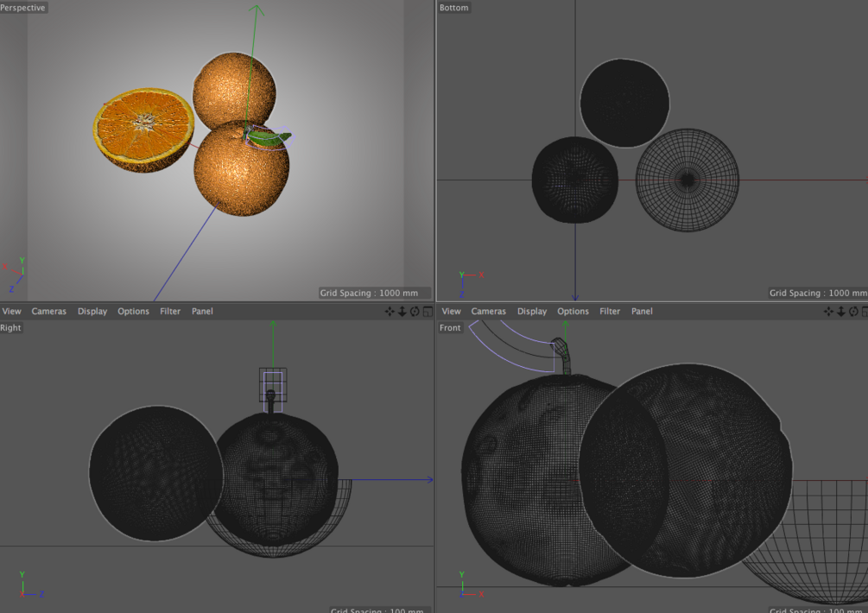
Task: Open View menu of the Right viewport
Action: point(11,312)
